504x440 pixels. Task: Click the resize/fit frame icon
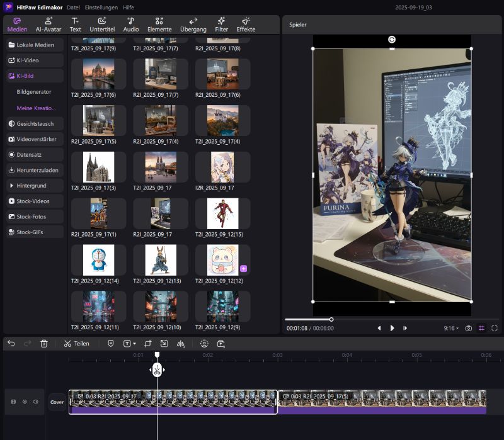pos(164,343)
